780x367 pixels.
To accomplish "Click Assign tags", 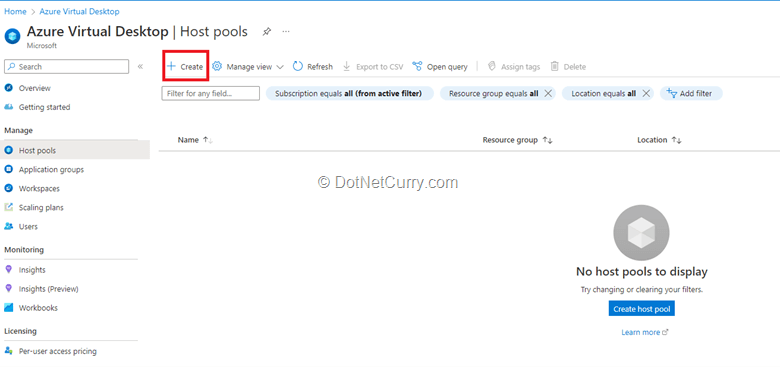I will (513, 67).
